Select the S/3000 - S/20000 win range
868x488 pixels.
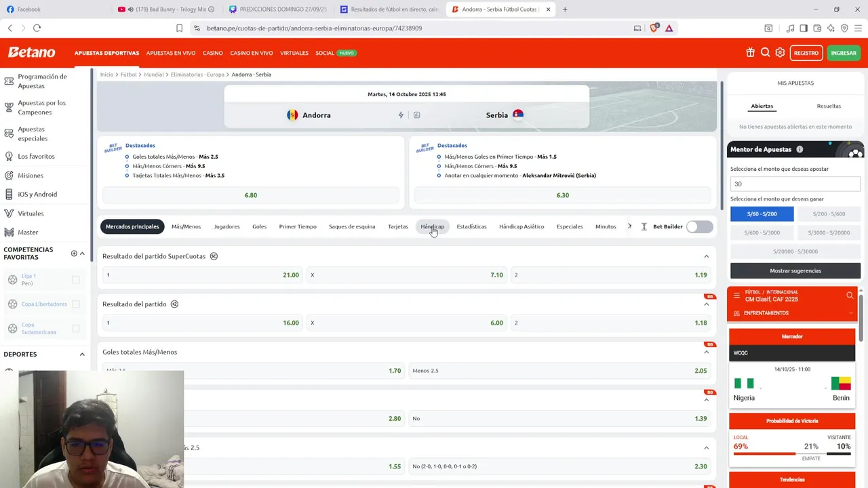[829, 232]
